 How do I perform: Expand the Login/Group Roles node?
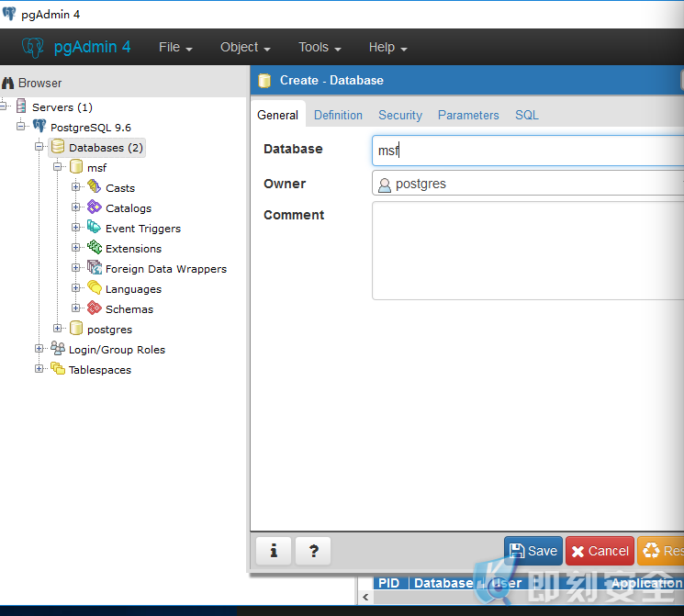coord(39,348)
